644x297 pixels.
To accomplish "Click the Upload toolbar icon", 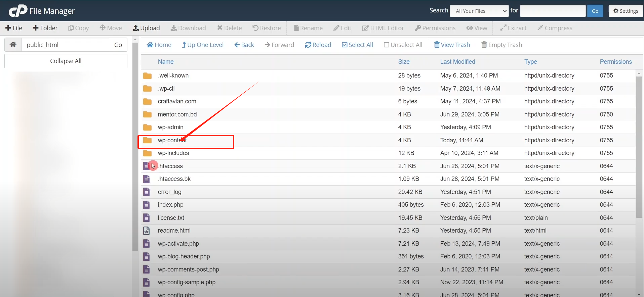I will tap(136, 28).
